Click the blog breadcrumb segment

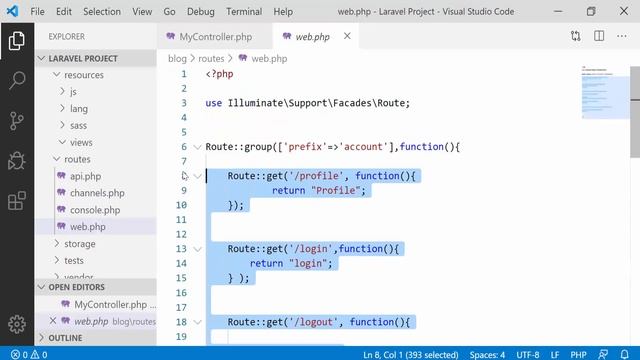[177, 58]
